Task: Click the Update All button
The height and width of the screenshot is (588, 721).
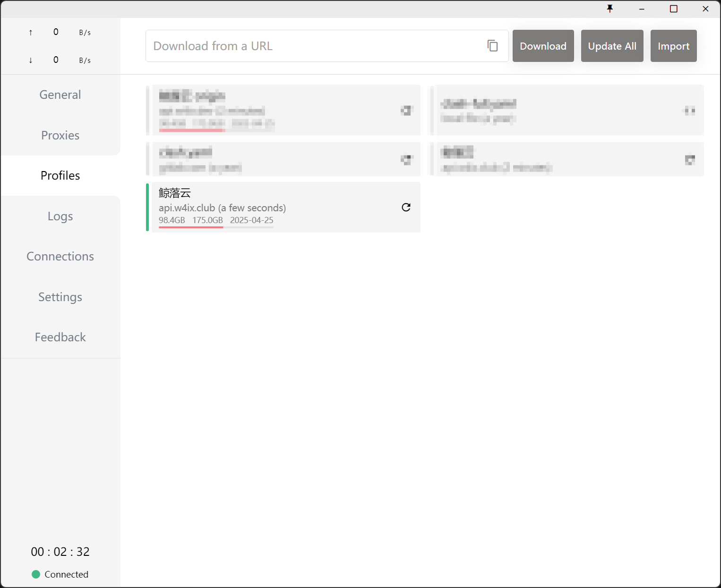Action: pyautogui.click(x=612, y=46)
